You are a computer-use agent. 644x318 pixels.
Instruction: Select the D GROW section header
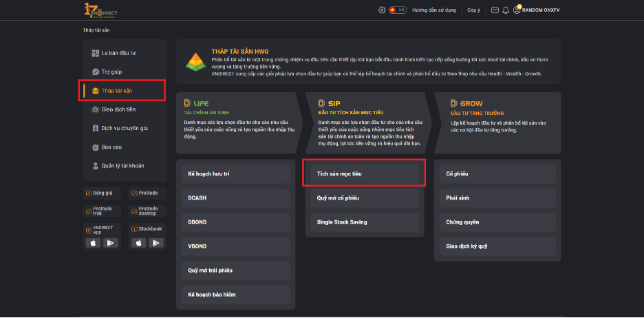click(466, 103)
